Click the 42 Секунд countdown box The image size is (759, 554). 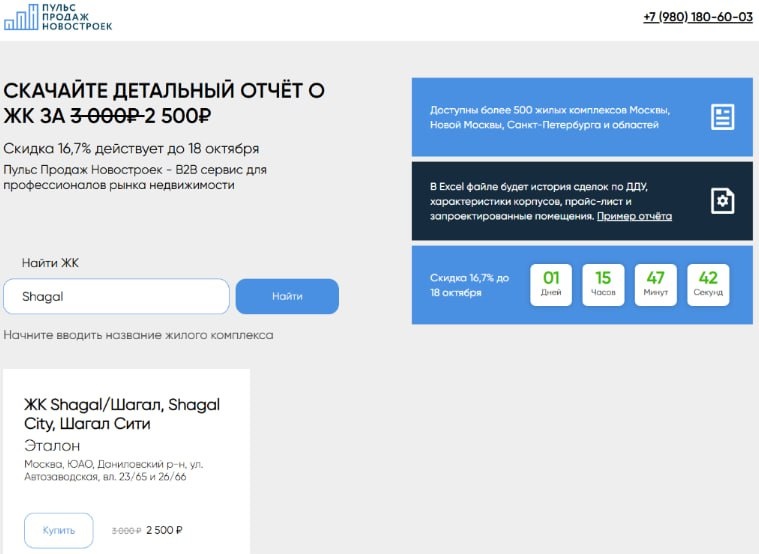708,285
